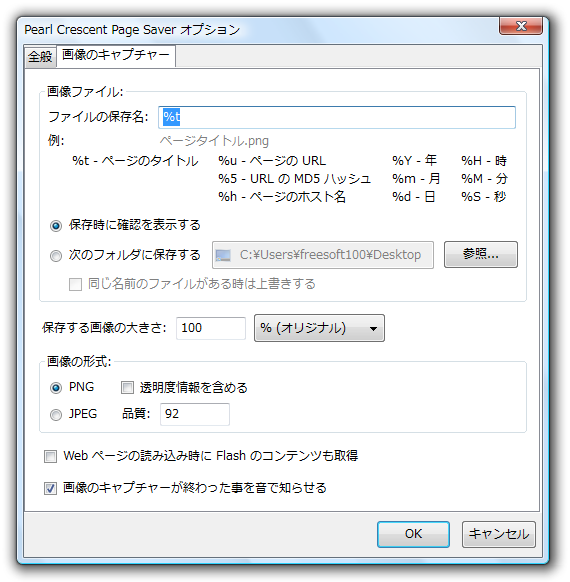This screenshot has height=582, width=570.
Task: Close the options dialog with X button
Action: pyautogui.click(x=521, y=26)
